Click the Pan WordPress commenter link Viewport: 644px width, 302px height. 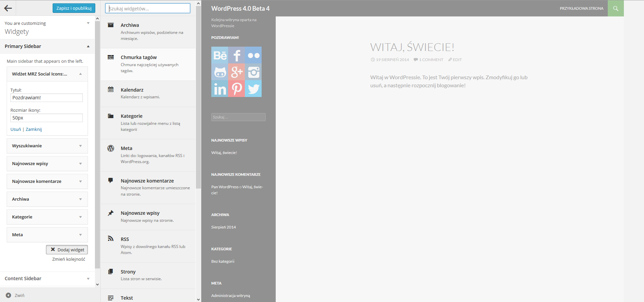point(225,187)
